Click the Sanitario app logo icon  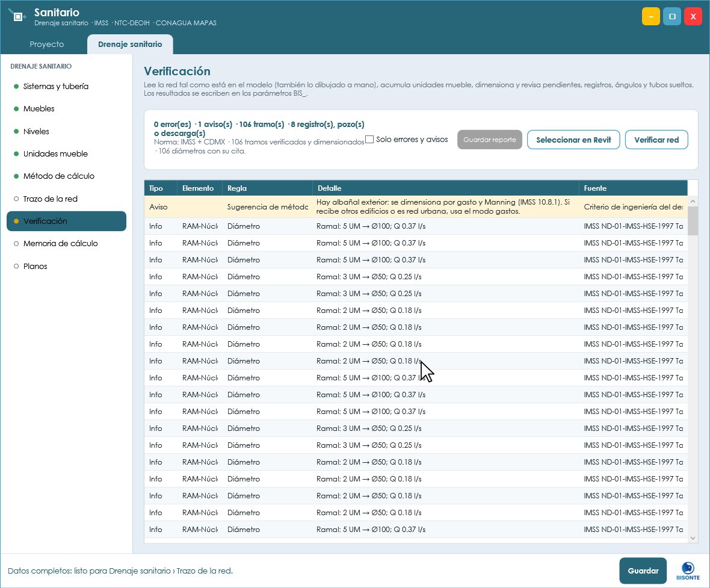coord(17,16)
